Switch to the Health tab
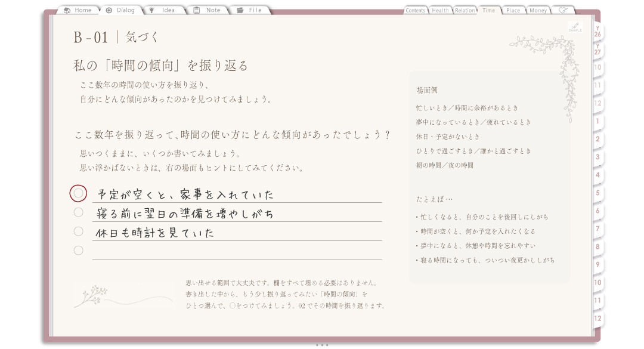Image resolution: width=644 pixels, height=349 pixels. pos(440,10)
